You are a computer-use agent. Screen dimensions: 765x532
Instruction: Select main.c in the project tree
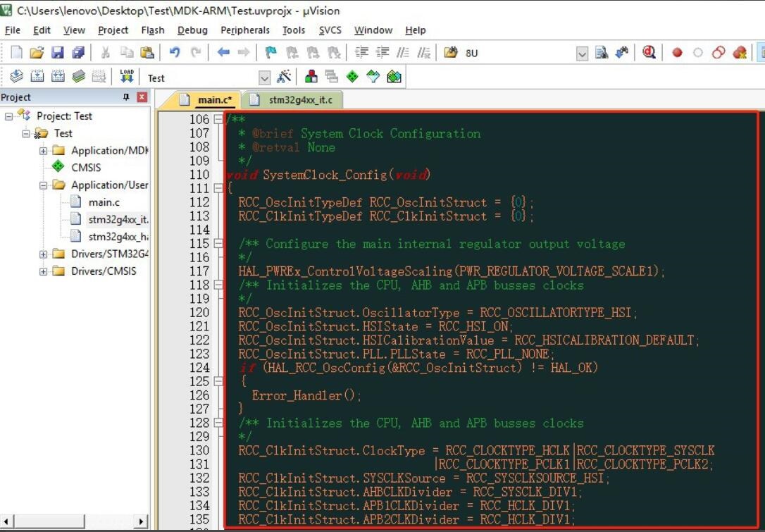(x=104, y=202)
